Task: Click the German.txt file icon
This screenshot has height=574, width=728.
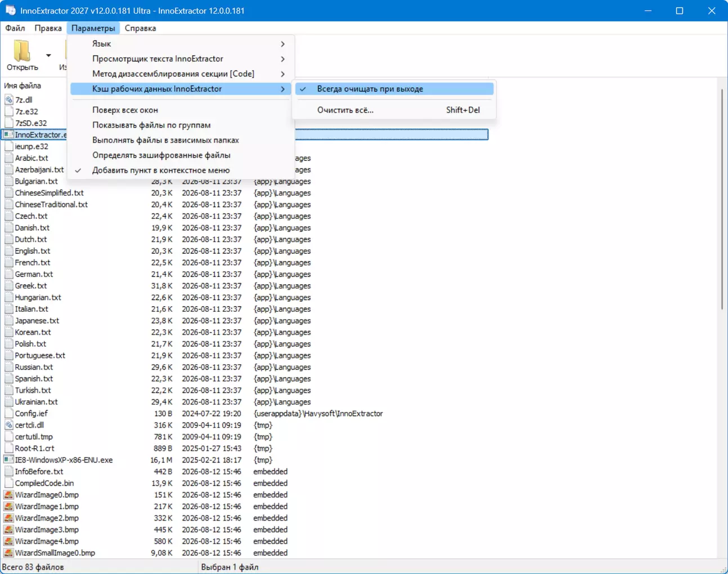Action: [x=8, y=274]
